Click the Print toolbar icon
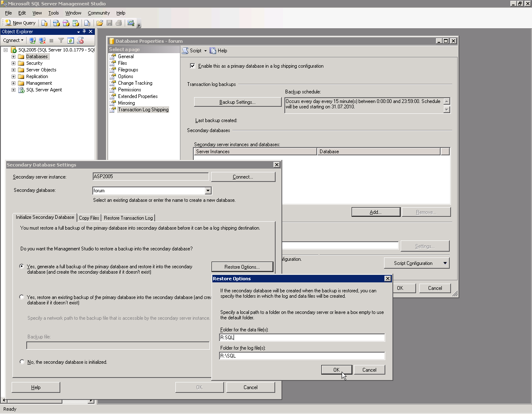This screenshot has width=532, height=414. (x=119, y=23)
